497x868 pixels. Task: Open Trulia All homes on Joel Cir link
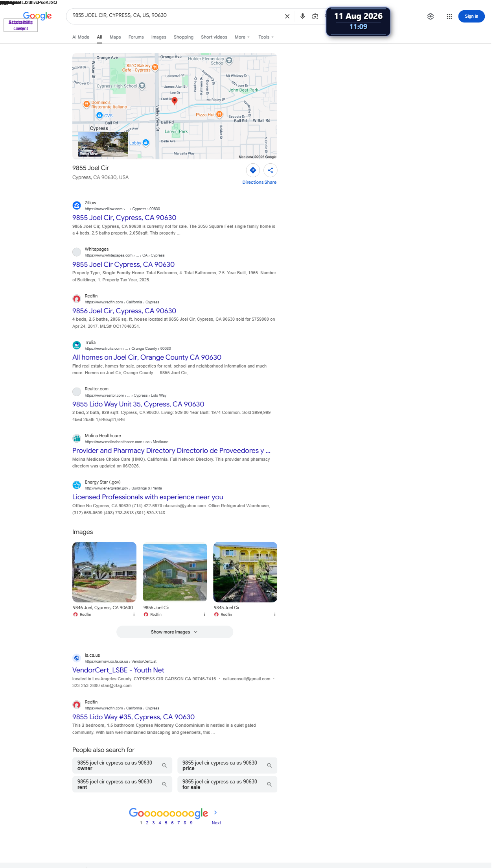(x=147, y=357)
